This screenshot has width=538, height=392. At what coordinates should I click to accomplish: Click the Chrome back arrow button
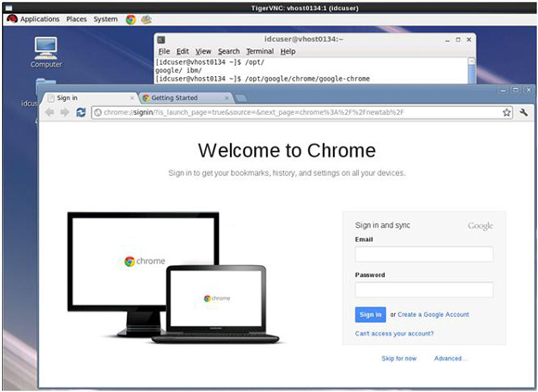click(x=50, y=112)
